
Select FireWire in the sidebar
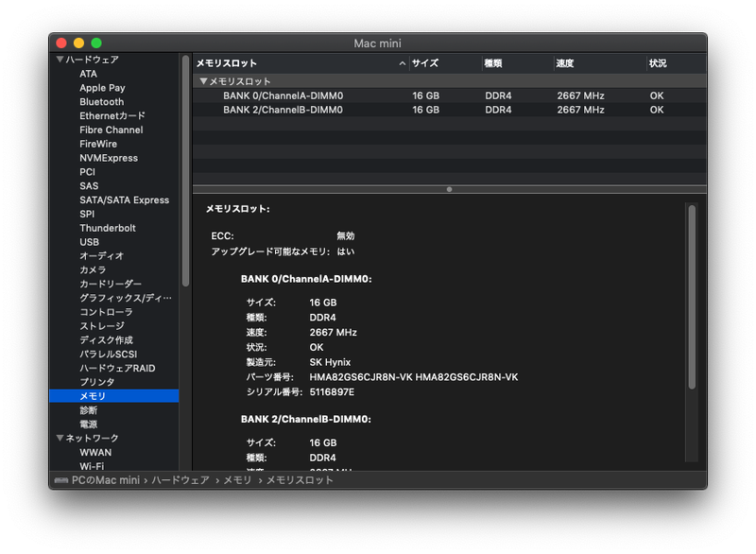coord(98,144)
